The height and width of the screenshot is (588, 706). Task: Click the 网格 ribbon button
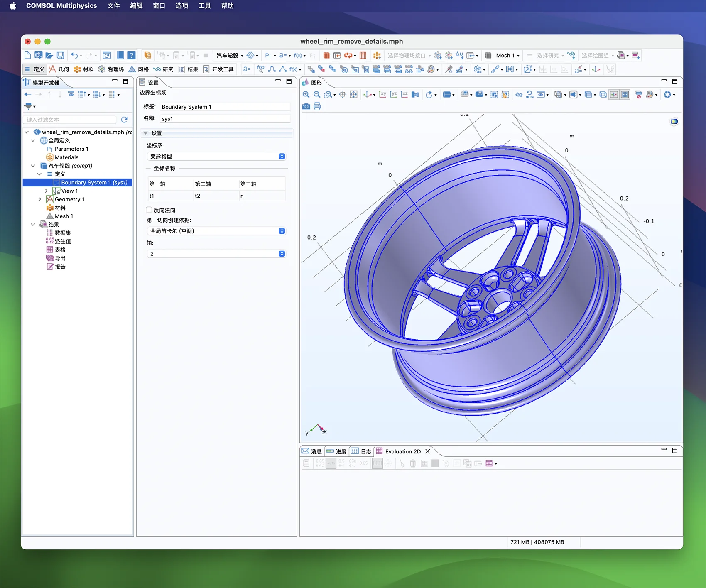139,69
